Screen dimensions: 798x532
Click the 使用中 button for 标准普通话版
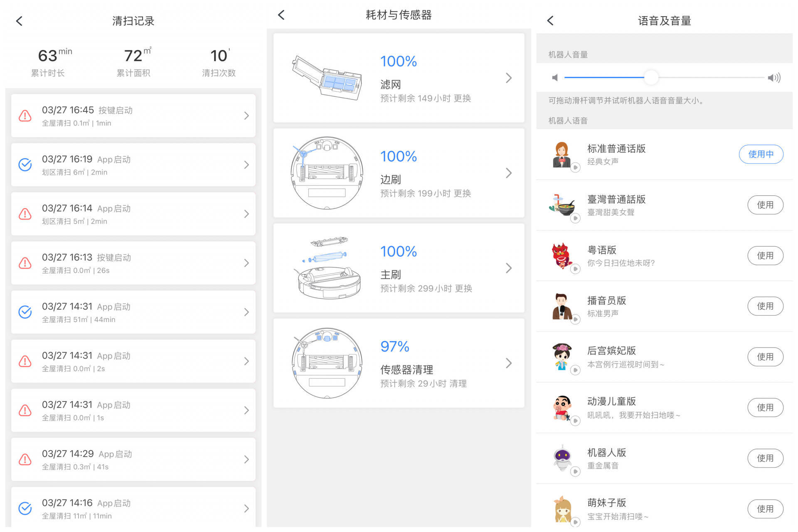coord(761,154)
